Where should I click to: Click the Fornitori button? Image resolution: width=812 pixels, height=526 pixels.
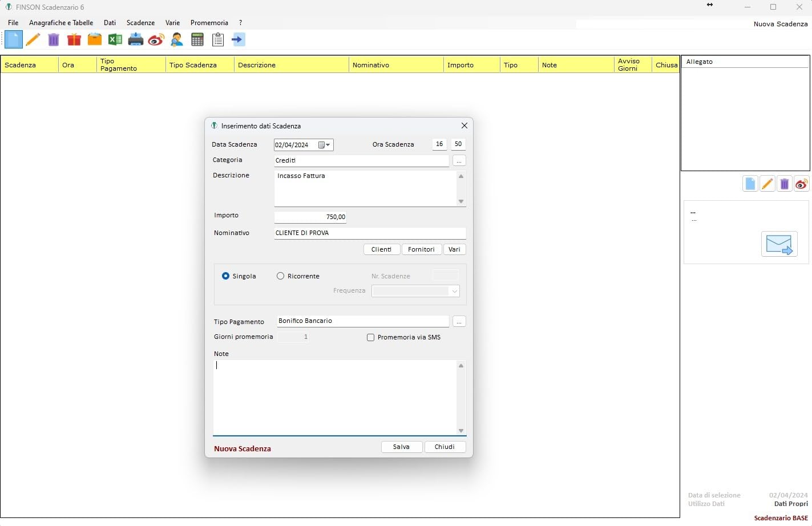pyautogui.click(x=421, y=249)
